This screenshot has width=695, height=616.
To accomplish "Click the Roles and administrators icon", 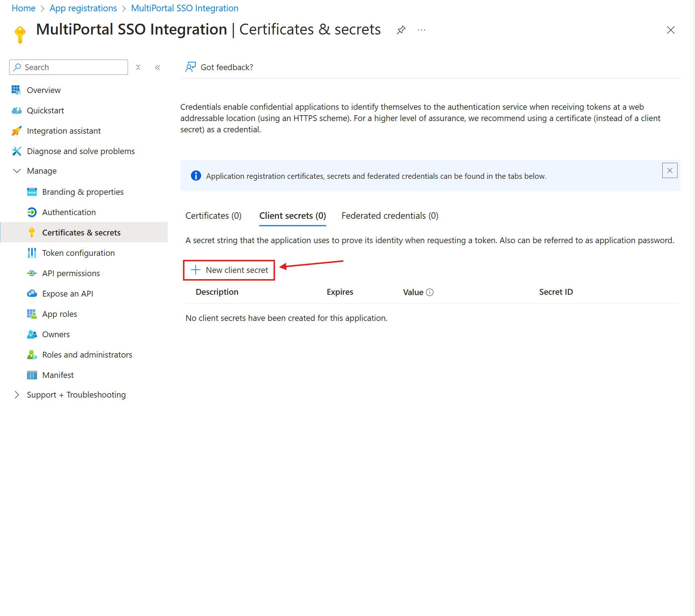I will pyautogui.click(x=32, y=355).
